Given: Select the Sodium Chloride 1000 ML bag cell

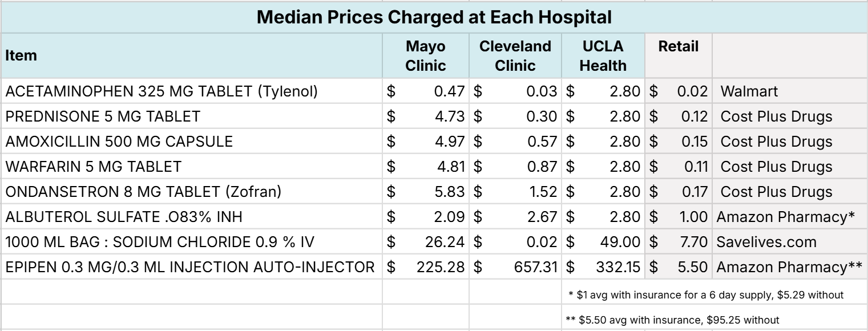Looking at the screenshot, I should pyautogui.click(x=160, y=242).
